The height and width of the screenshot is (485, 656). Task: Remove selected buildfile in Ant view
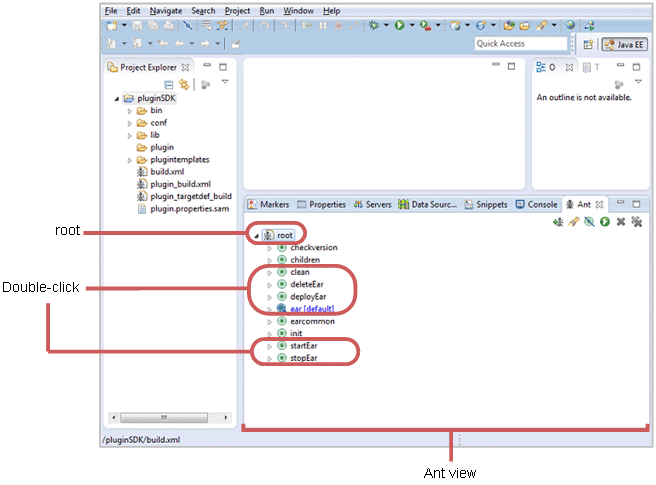[x=620, y=221]
